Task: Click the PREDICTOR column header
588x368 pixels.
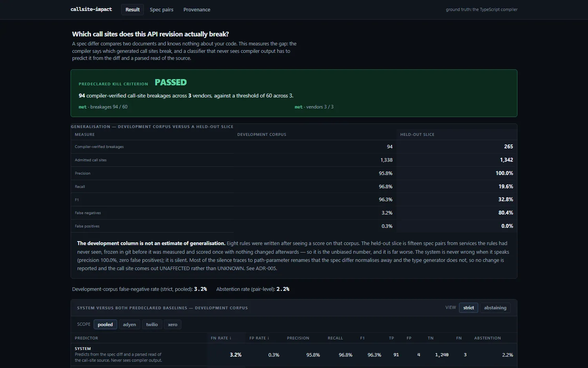Action: pyautogui.click(x=86, y=338)
